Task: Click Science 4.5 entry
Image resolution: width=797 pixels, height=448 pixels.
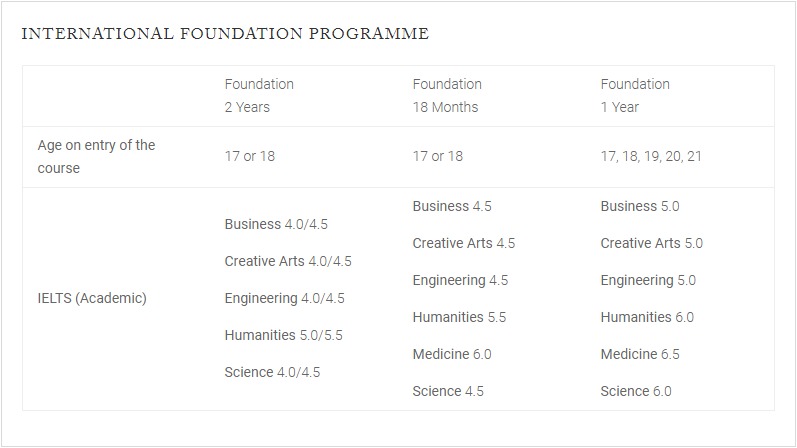Action: 448,391
